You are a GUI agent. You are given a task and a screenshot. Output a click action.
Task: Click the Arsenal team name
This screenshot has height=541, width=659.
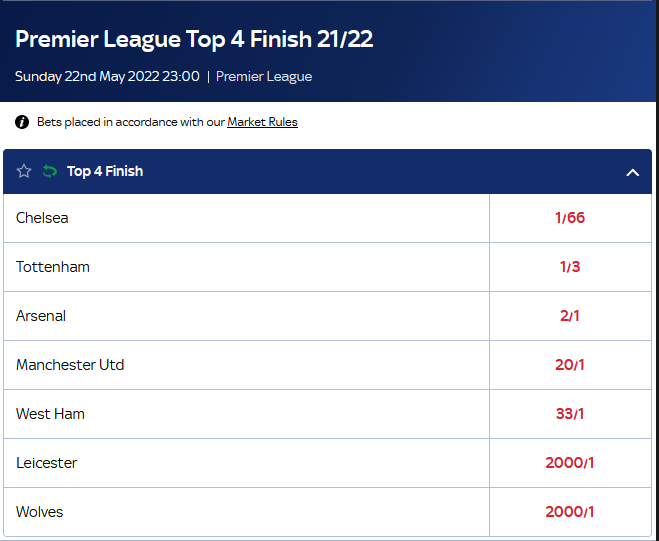coord(41,316)
